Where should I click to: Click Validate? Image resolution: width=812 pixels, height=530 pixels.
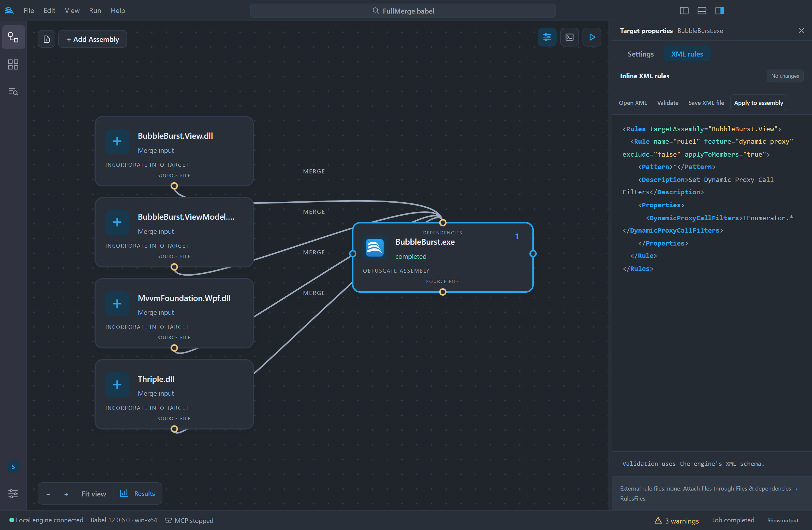[x=668, y=103]
